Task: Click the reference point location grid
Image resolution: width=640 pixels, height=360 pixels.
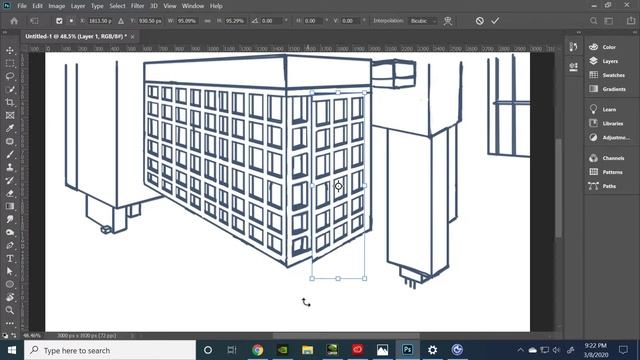Action: [71, 21]
